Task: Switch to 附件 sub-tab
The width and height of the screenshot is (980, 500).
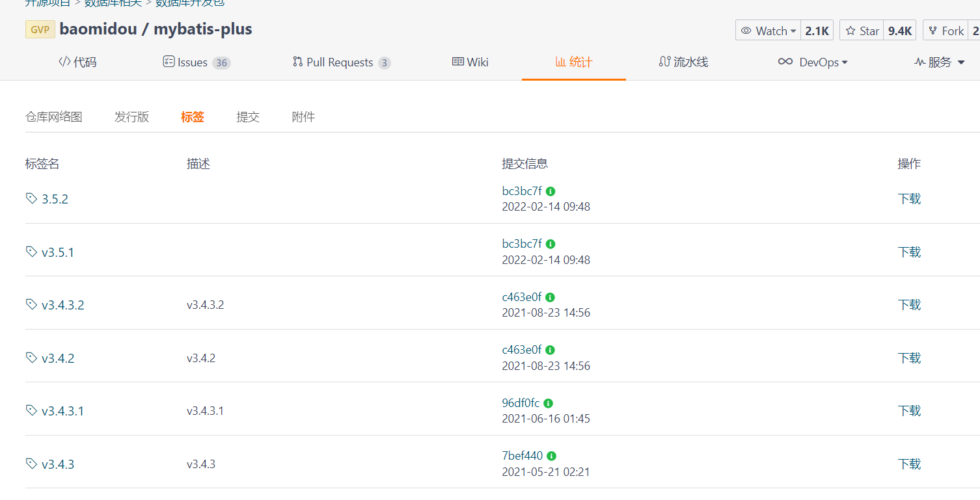Action: (x=303, y=117)
